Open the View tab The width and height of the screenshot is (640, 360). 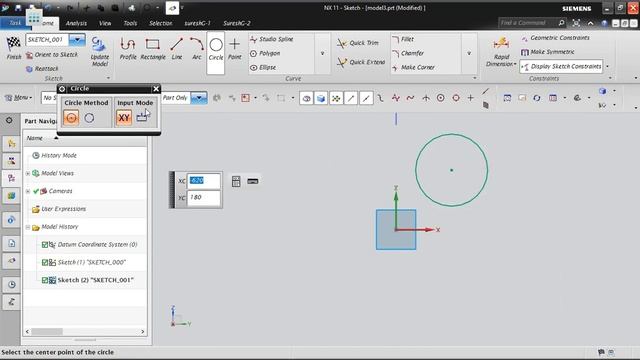[105, 23]
